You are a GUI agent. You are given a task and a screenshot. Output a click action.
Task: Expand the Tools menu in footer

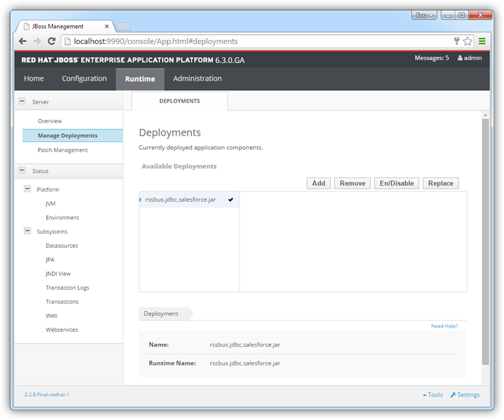(433, 395)
